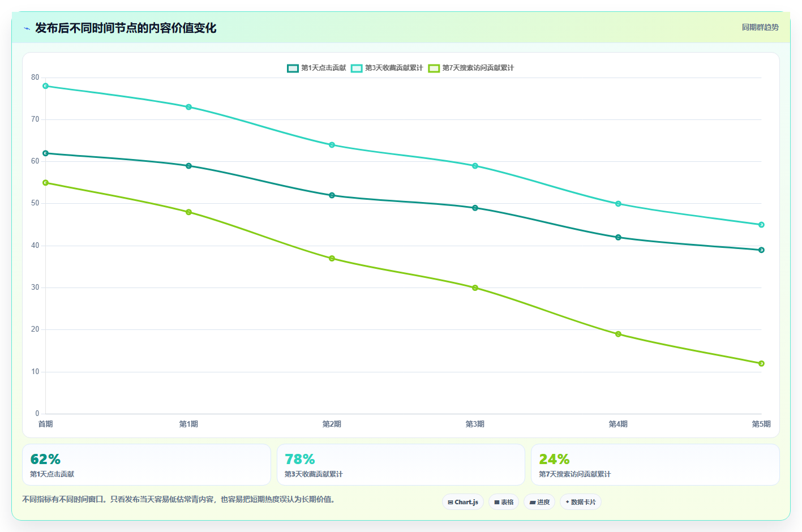Screen dimensions: 802x532
Task: Click the 20 y-axis tick label
Action: click(36, 329)
